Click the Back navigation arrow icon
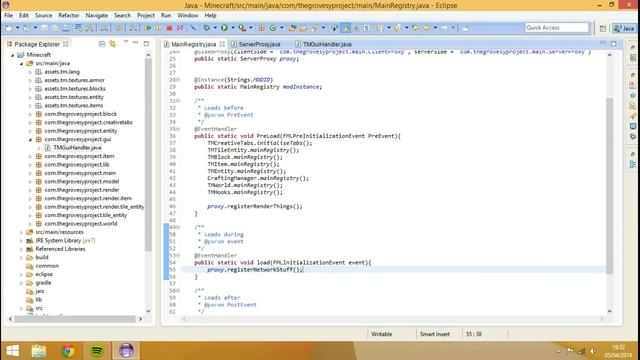640x360 pixels. 427,28
